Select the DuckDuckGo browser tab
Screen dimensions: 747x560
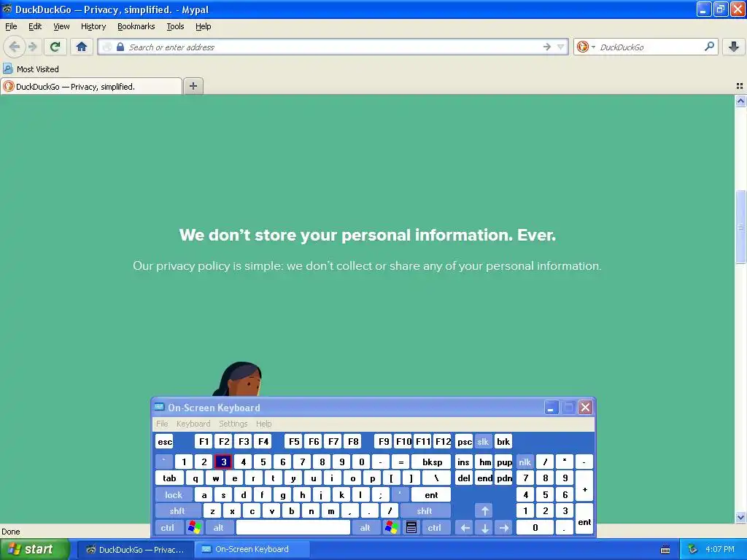pos(91,86)
